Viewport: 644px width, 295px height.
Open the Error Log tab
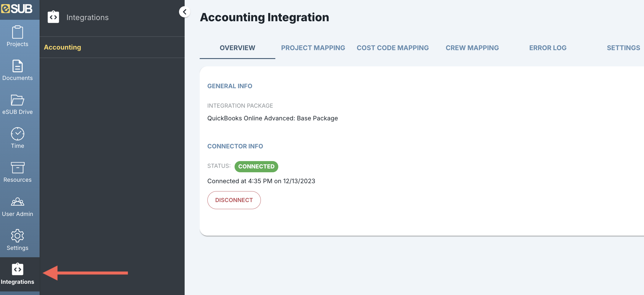click(548, 48)
